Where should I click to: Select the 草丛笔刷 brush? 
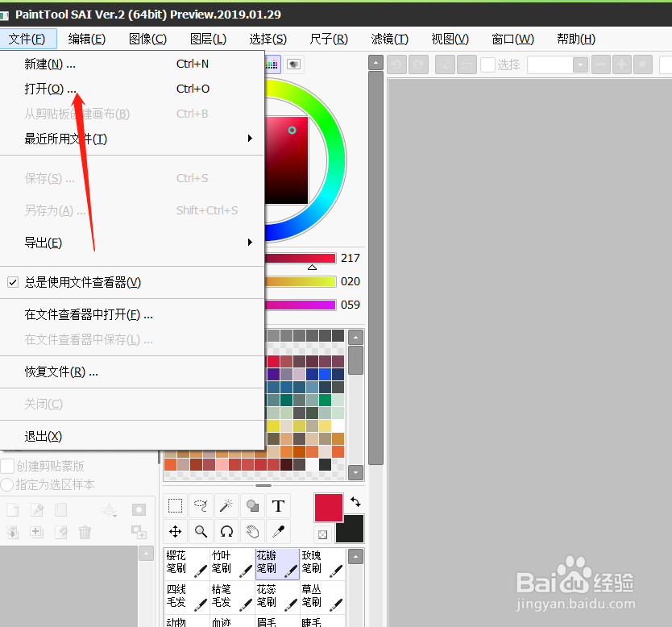[323, 597]
